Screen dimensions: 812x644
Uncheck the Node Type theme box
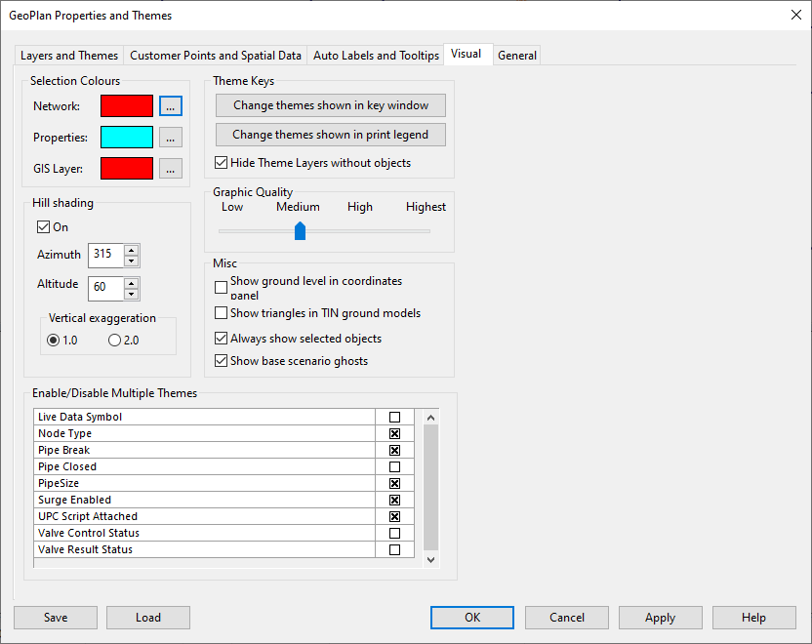pyautogui.click(x=394, y=433)
